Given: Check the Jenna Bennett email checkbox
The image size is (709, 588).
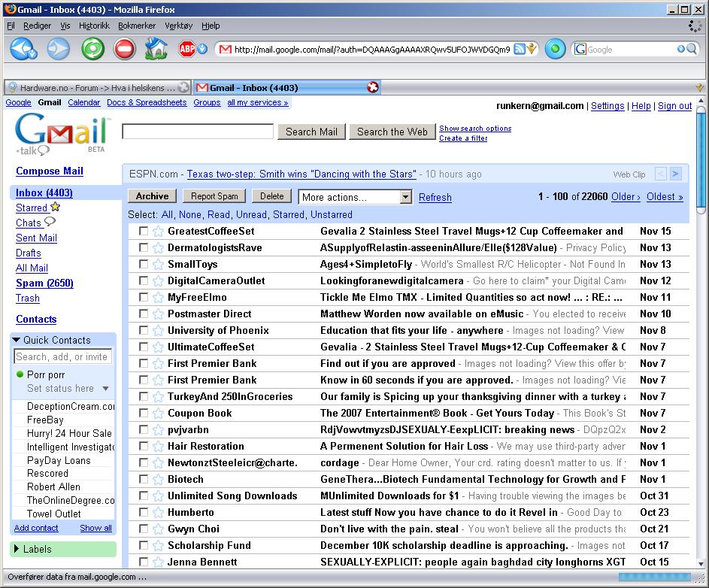Looking at the screenshot, I should point(144,562).
